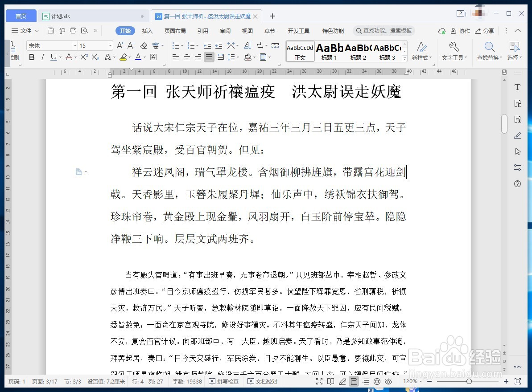532x392 pixels.
Task: Switch to 计划.xls document tab
Action: [93, 16]
